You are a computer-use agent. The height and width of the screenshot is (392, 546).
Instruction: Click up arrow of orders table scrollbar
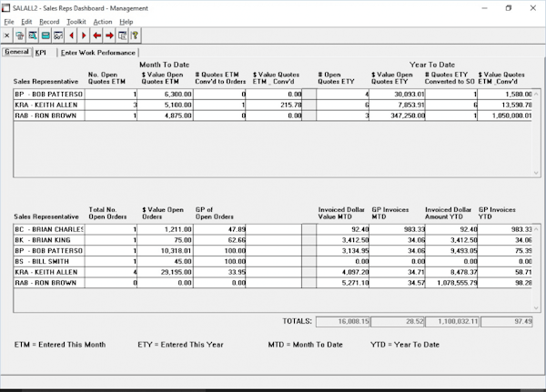click(x=536, y=229)
